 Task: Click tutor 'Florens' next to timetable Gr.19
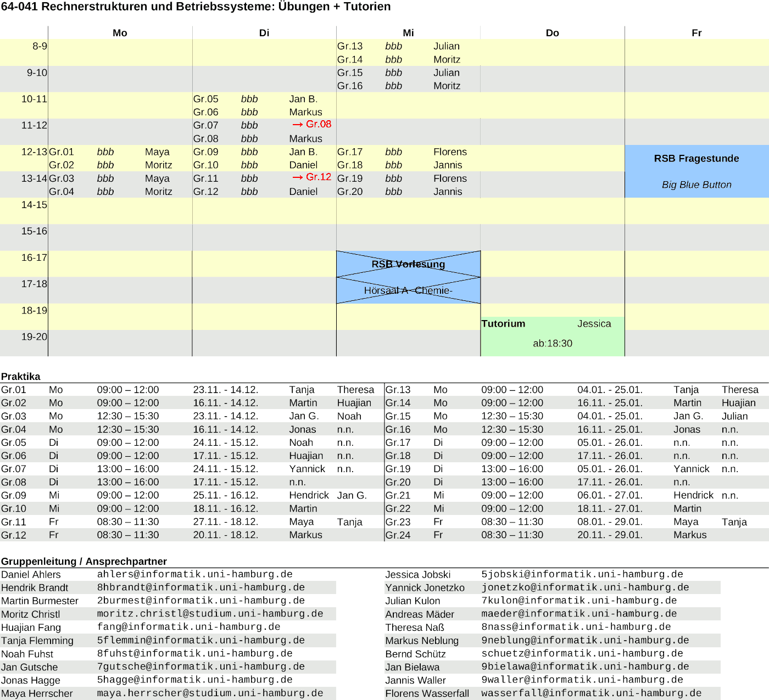point(450,178)
